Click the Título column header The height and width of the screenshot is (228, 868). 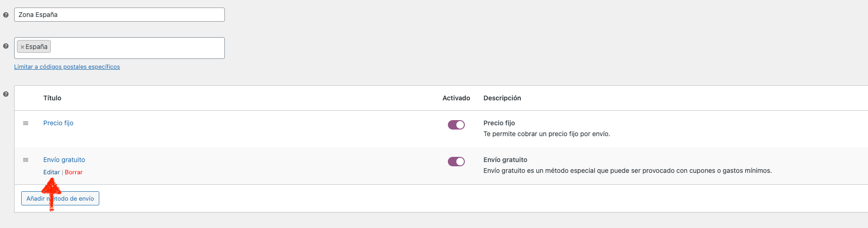52,98
